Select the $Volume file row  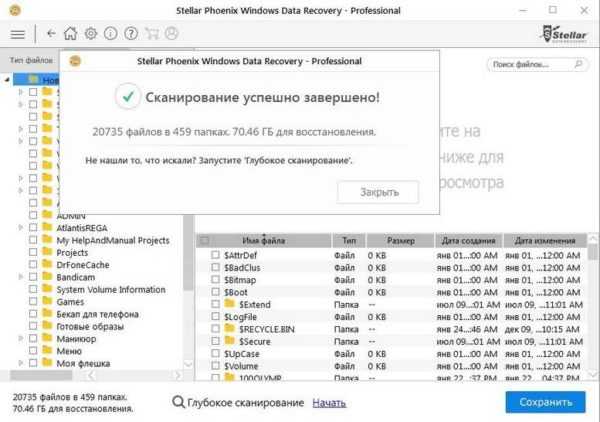[x=391, y=366]
